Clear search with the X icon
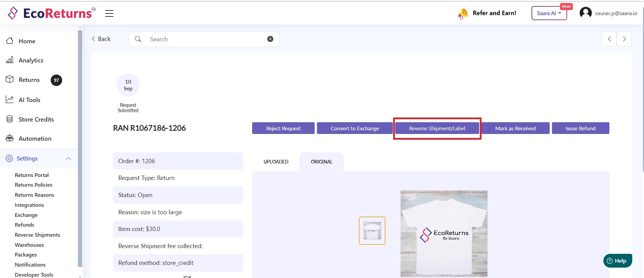 (270, 39)
